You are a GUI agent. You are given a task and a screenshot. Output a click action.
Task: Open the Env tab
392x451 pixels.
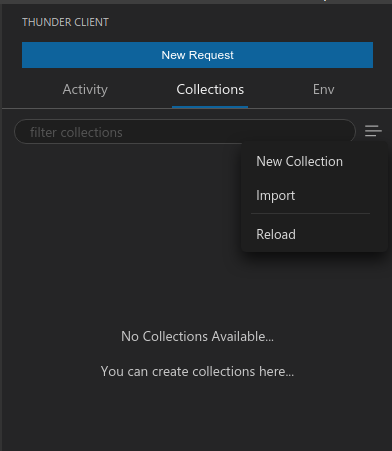click(323, 90)
